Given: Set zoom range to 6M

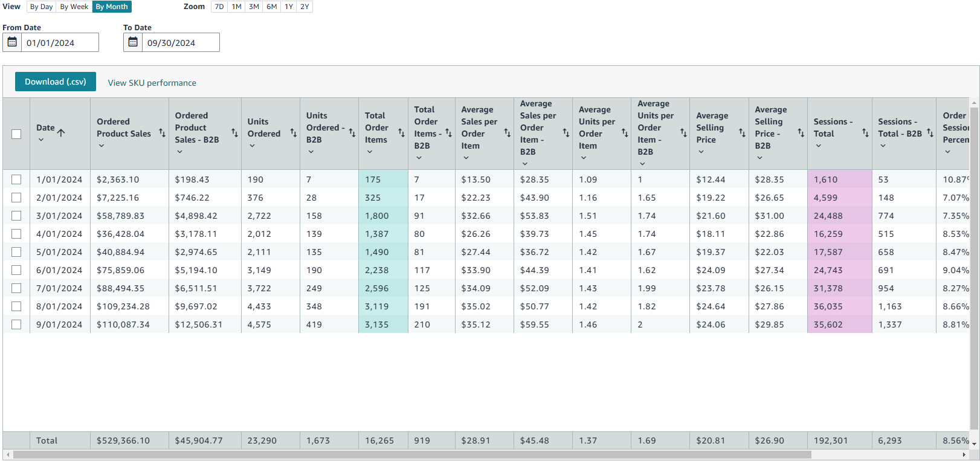Looking at the screenshot, I should [272, 7].
